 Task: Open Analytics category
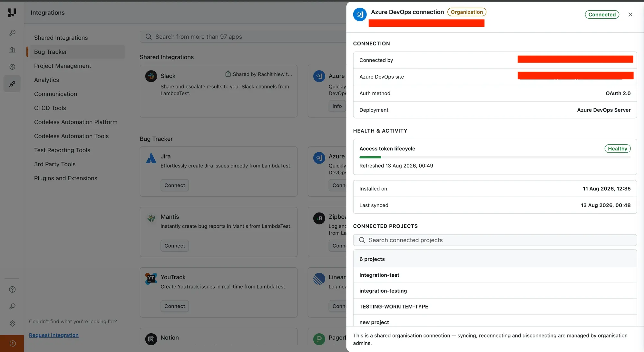click(x=47, y=80)
